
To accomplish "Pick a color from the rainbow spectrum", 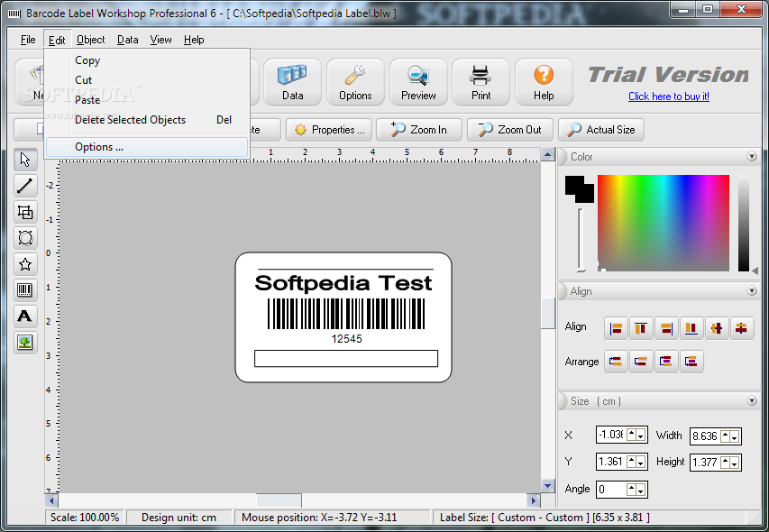I will pos(663,223).
